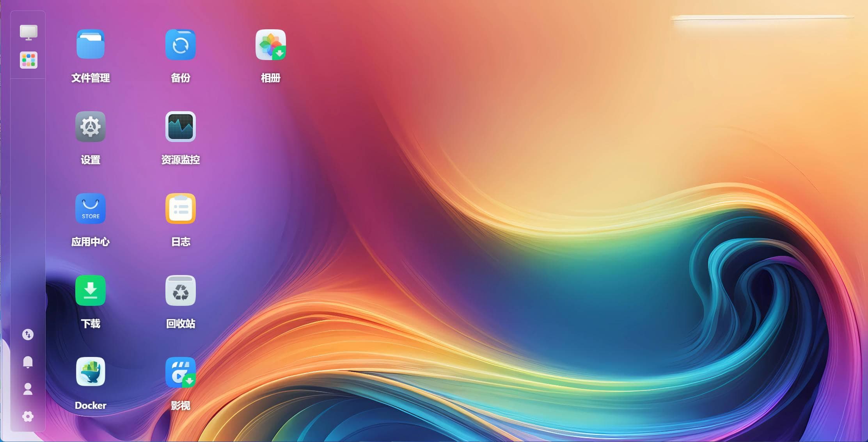Image resolution: width=868 pixels, height=442 pixels.
Task: Launch the 备份 backup app
Action: (x=180, y=44)
